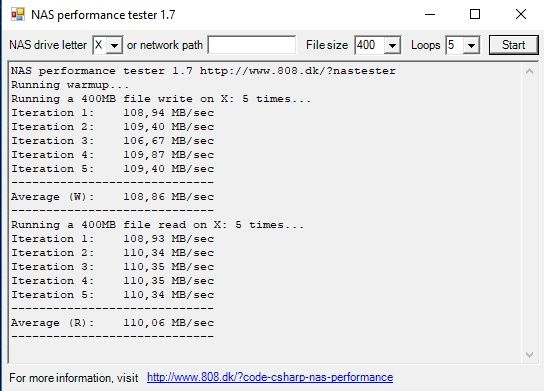Click the window title text
This screenshot has width=544, height=391.
click(x=103, y=15)
